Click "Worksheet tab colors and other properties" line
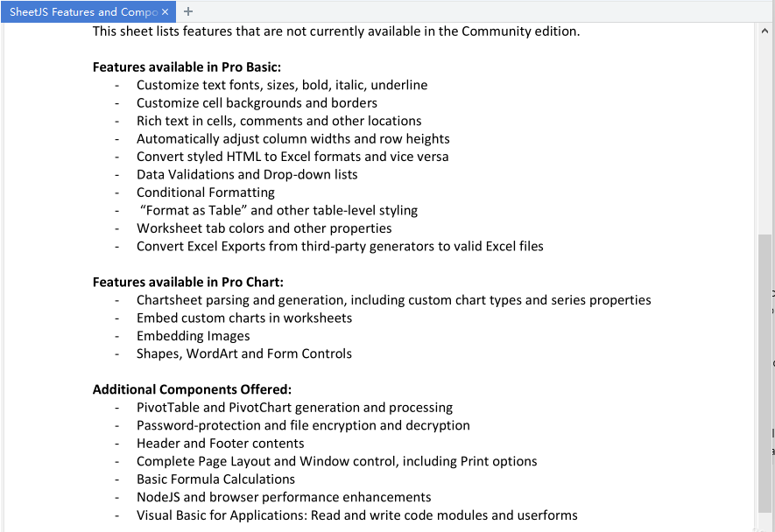 [264, 228]
